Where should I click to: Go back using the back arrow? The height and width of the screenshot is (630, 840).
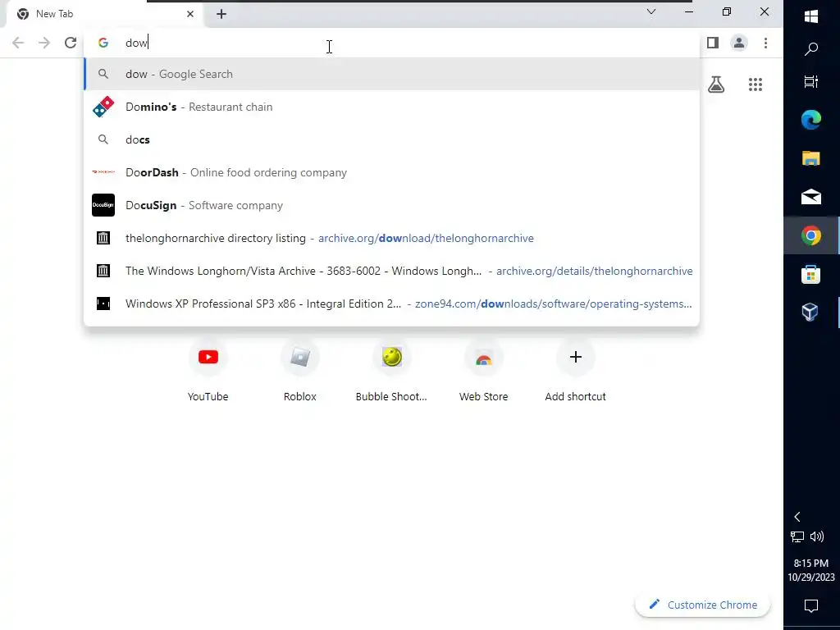pyautogui.click(x=18, y=43)
